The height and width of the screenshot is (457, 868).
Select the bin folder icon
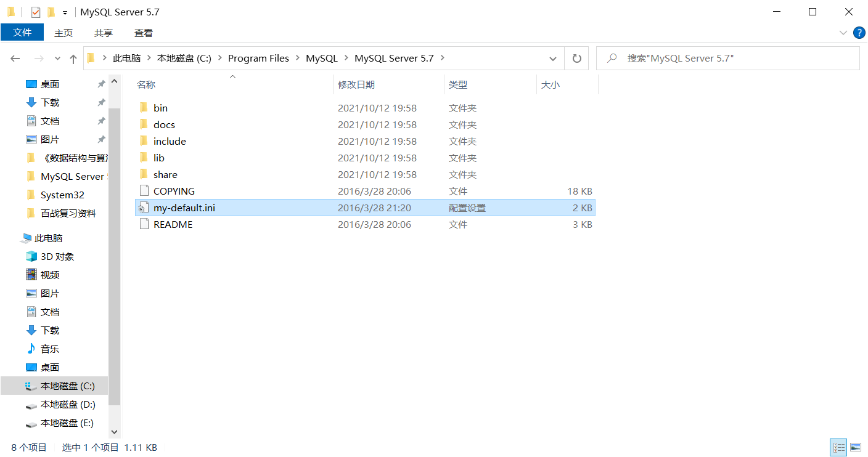(x=144, y=108)
